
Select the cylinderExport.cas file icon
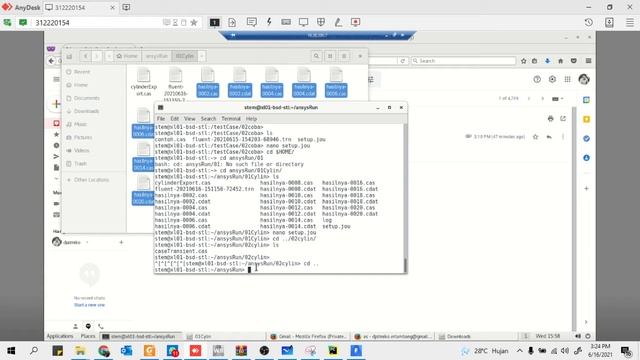[144, 76]
